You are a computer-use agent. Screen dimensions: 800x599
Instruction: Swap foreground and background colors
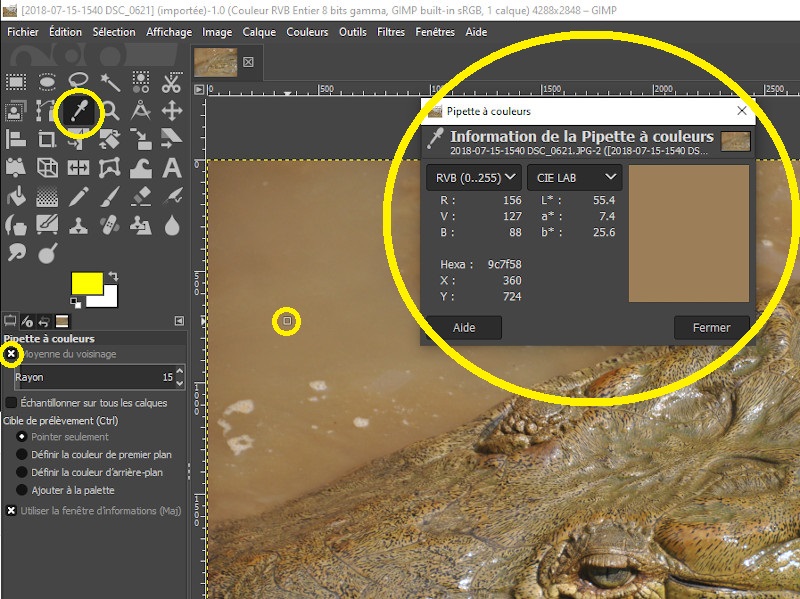[113, 276]
